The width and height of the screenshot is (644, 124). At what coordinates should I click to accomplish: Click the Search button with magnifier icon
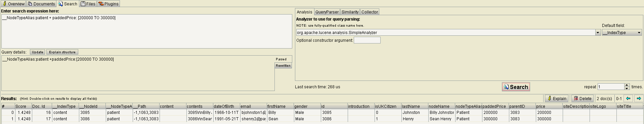pyautogui.click(x=516, y=87)
